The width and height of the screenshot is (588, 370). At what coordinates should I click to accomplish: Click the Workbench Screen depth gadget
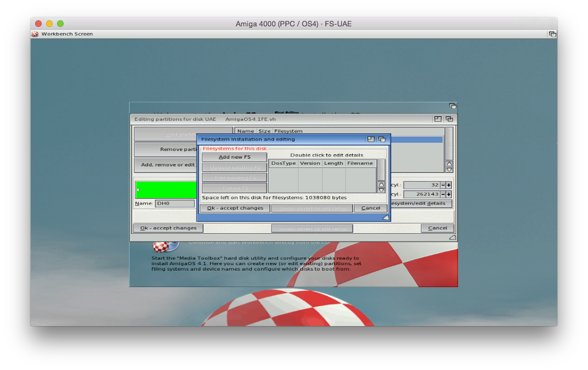(x=552, y=34)
